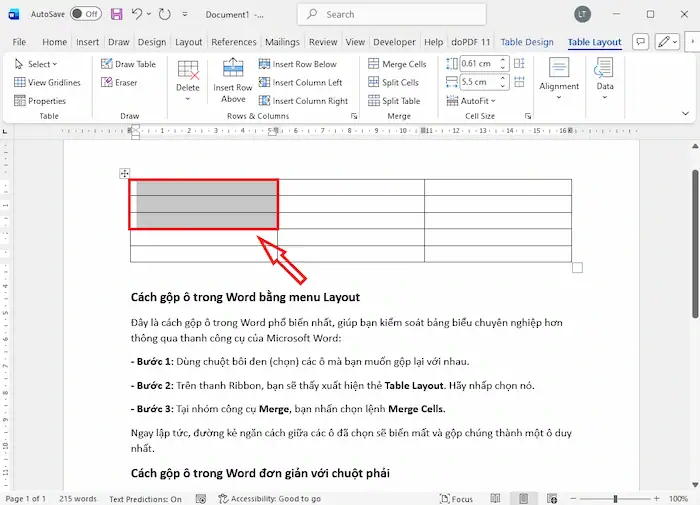Toggle View Gridlines
The width and height of the screenshot is (700, 505).
click(x=47, y=83)
